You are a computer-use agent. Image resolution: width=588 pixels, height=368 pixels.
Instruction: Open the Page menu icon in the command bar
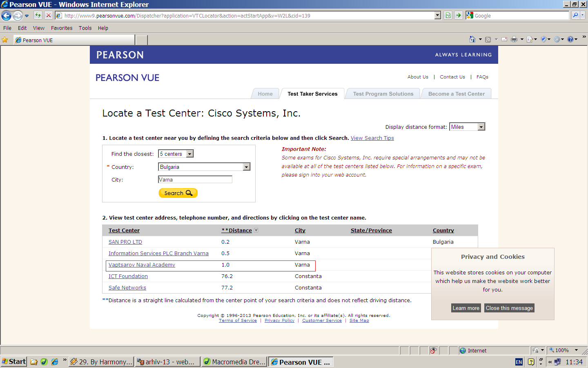(x=530, y=39)
